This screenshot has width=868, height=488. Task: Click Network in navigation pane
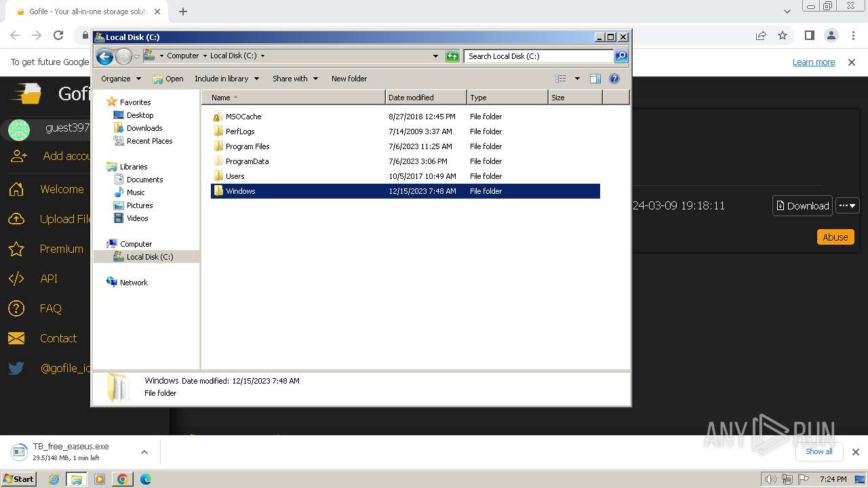tap(134, 283)
